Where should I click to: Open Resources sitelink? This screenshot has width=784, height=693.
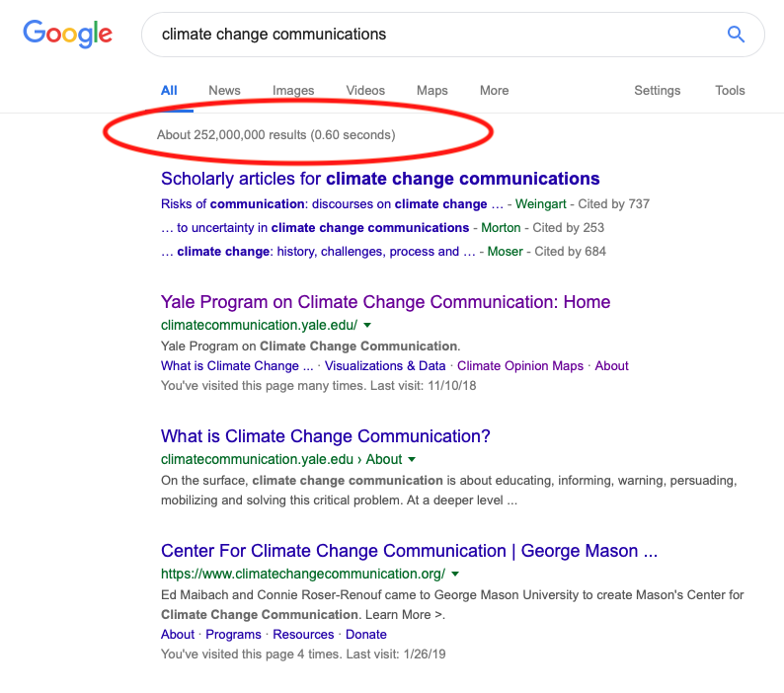303,635
